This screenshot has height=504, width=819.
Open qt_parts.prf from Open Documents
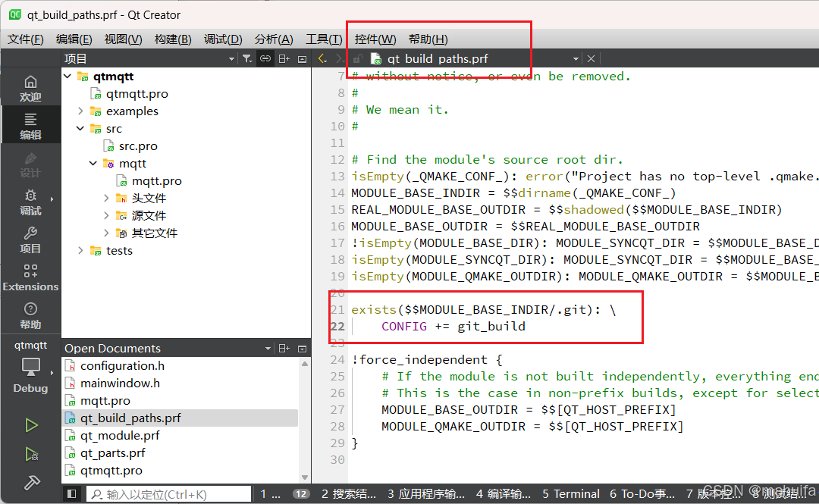(x=112, y=452)
